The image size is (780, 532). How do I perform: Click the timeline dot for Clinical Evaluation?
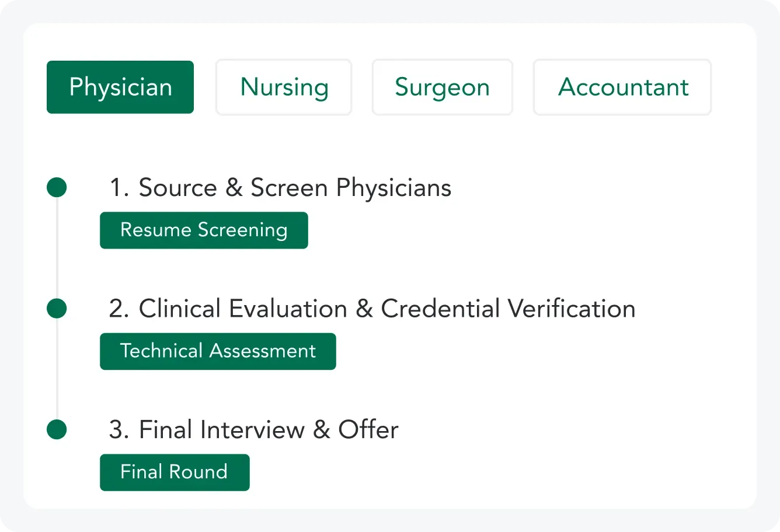click(57, 309)
